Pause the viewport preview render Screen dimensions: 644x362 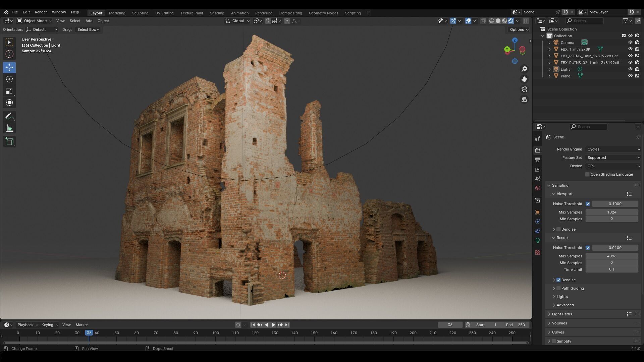coord(526,21)
